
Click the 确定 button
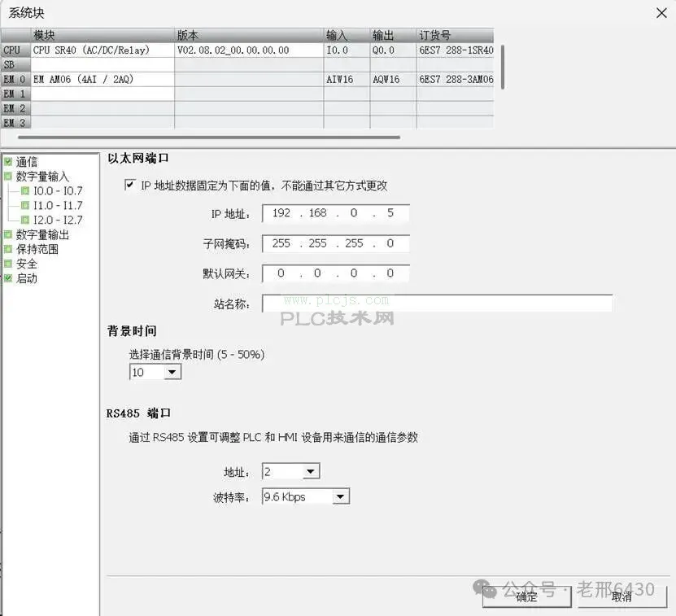point(527,597)
